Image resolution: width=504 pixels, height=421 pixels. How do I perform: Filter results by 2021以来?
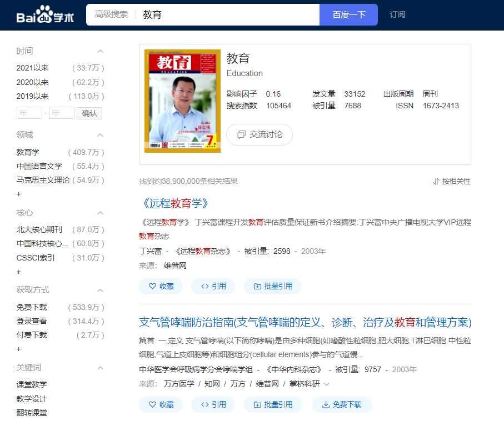click(33, 68)
